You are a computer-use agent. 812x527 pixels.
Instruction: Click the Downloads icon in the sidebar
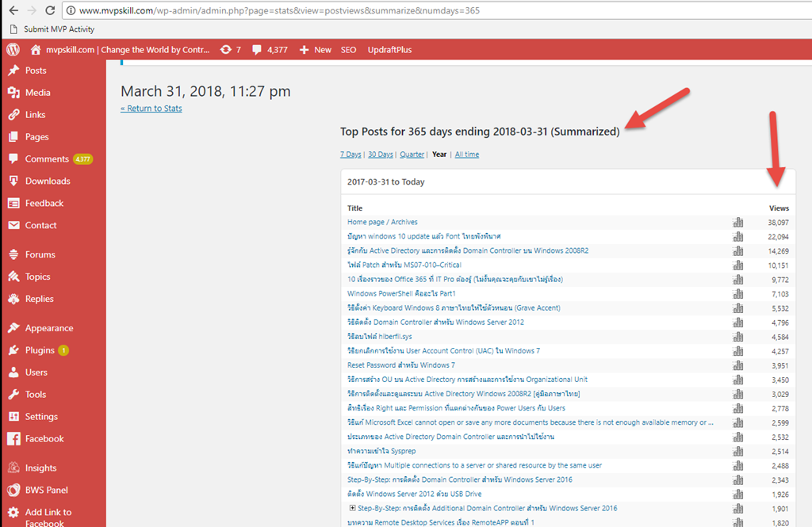14,181
